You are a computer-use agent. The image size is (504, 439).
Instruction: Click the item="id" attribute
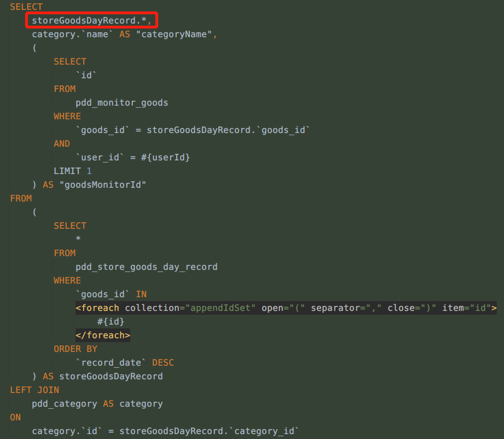coord(467,308)
